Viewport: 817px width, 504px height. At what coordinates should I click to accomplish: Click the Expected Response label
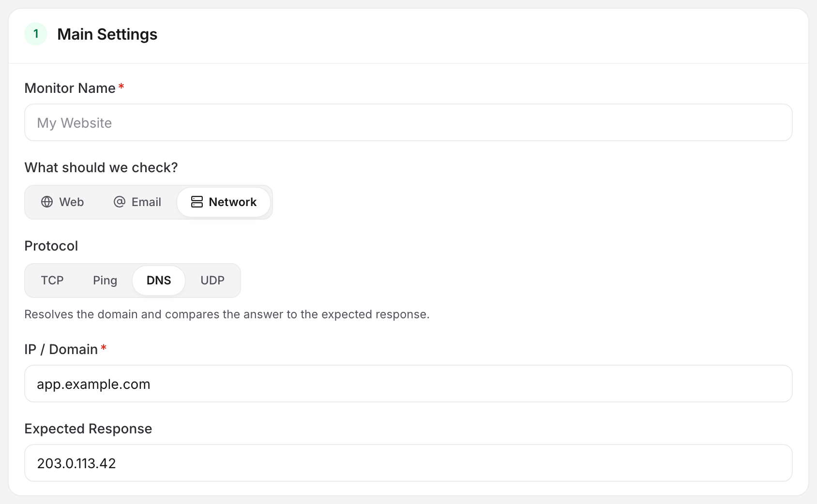[x=89, y=429]
